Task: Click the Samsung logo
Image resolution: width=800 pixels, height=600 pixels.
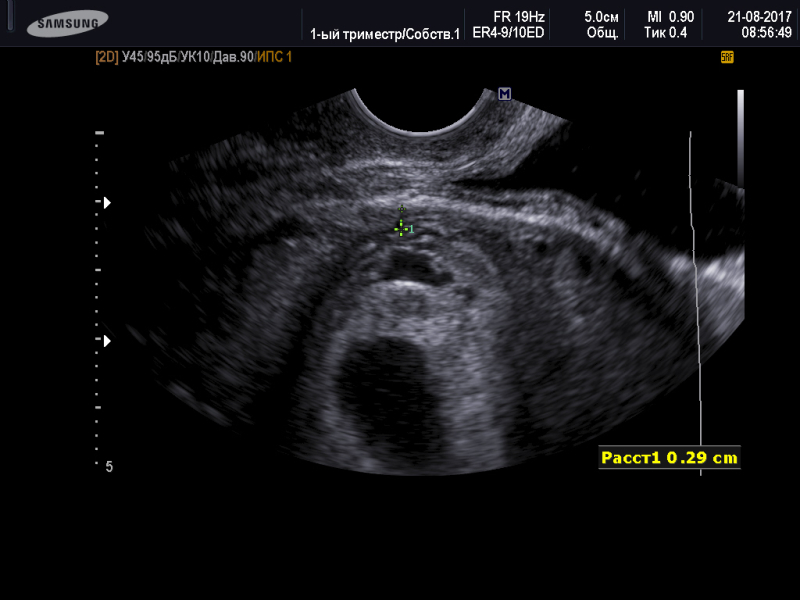Action: click(67, 23)
